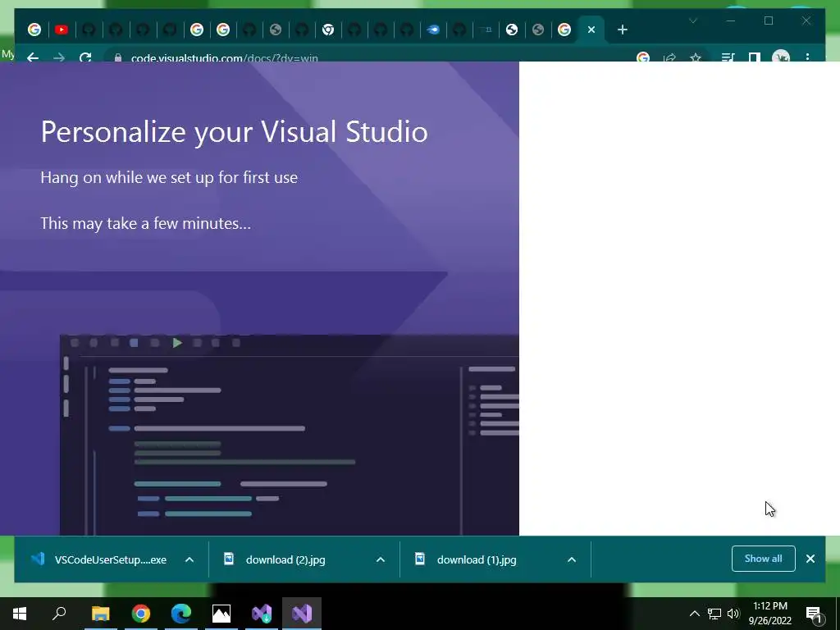Open the Windows Start menu
Viewport: 840px width, 630px height.
[20, 614]
